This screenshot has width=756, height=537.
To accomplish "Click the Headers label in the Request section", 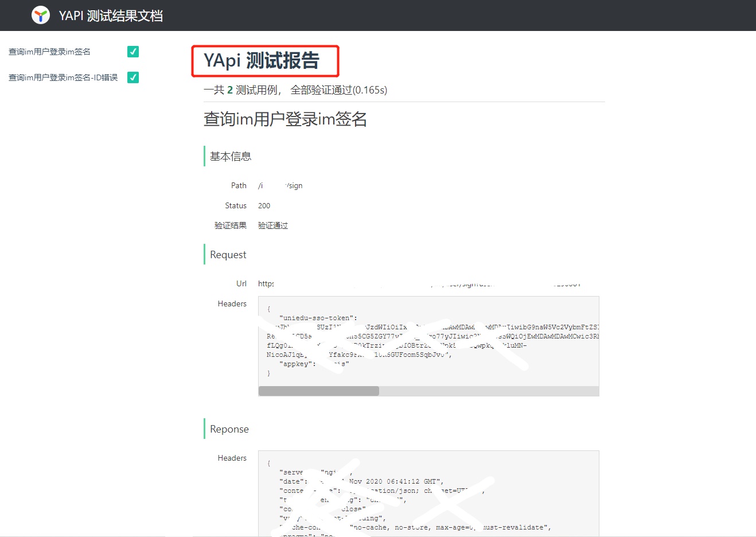I will click(x=232, y=303).
